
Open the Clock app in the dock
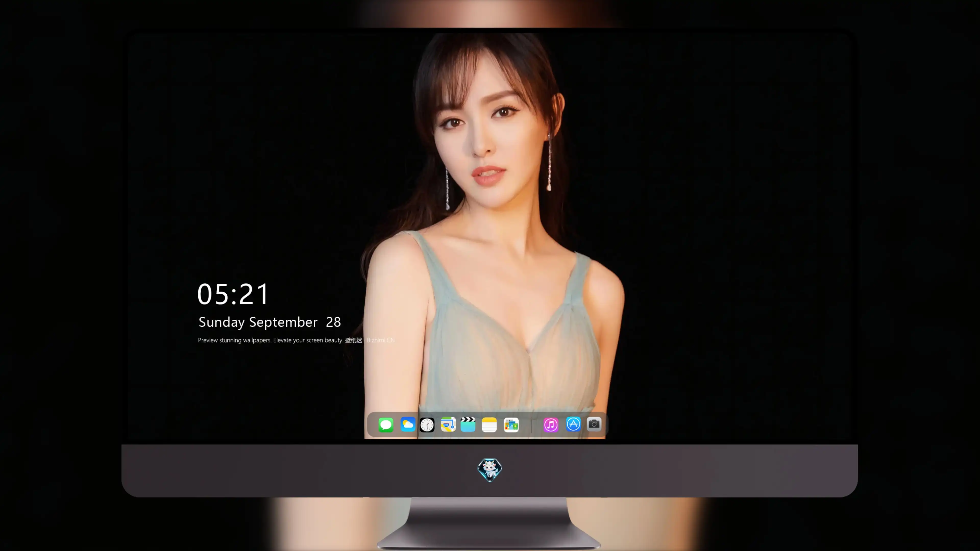(x=427, y=425)
